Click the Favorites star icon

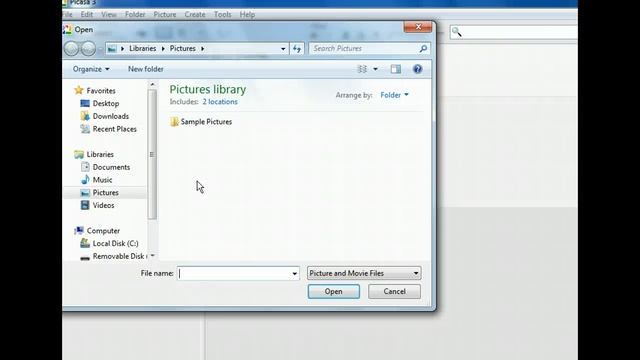[79, 90]
